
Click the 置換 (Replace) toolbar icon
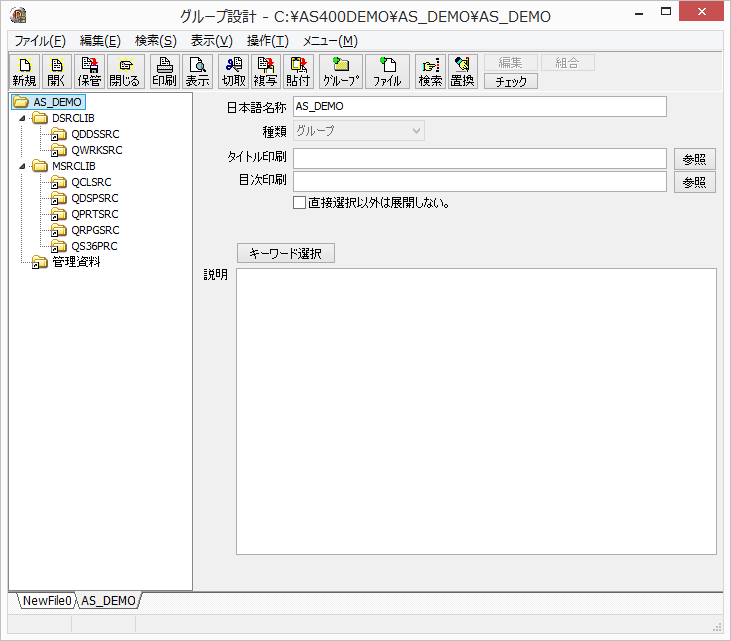(462, 71)
